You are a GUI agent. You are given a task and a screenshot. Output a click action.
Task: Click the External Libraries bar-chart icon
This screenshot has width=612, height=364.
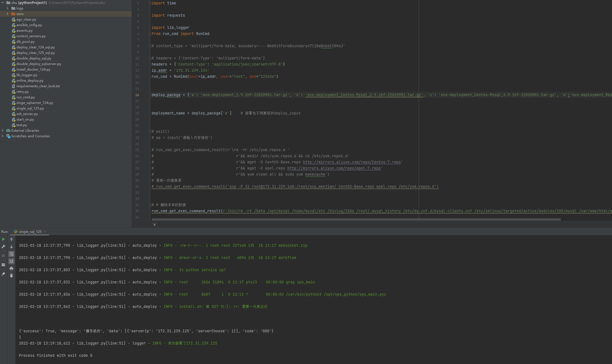tap(8, 131)
